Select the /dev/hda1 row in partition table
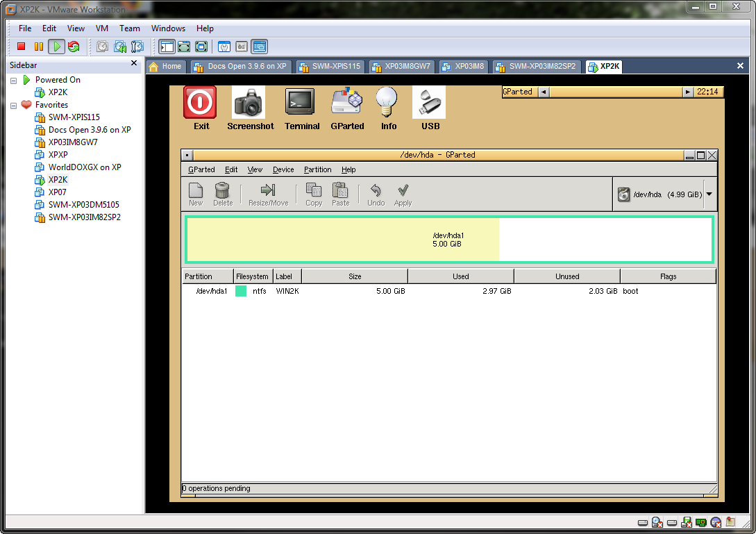This screenshot has width=756, height=534. (x=449, y=291)
